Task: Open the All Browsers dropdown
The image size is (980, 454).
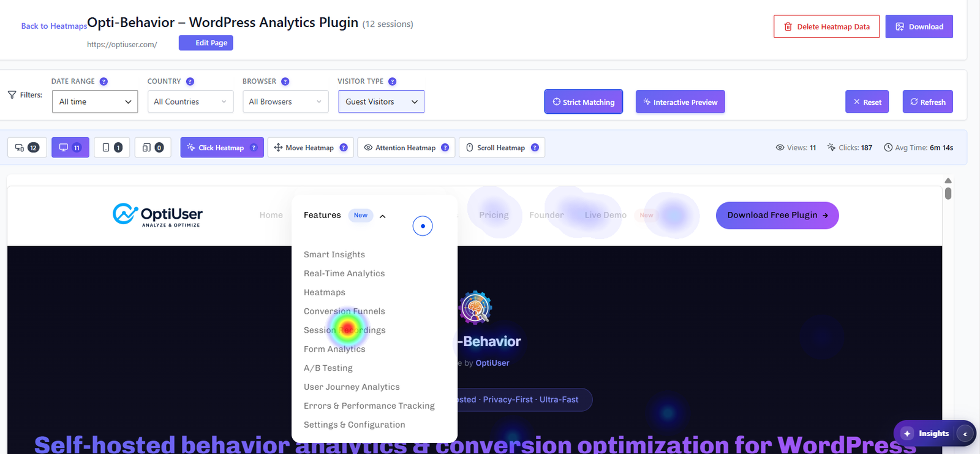Action: pos(285,102)
